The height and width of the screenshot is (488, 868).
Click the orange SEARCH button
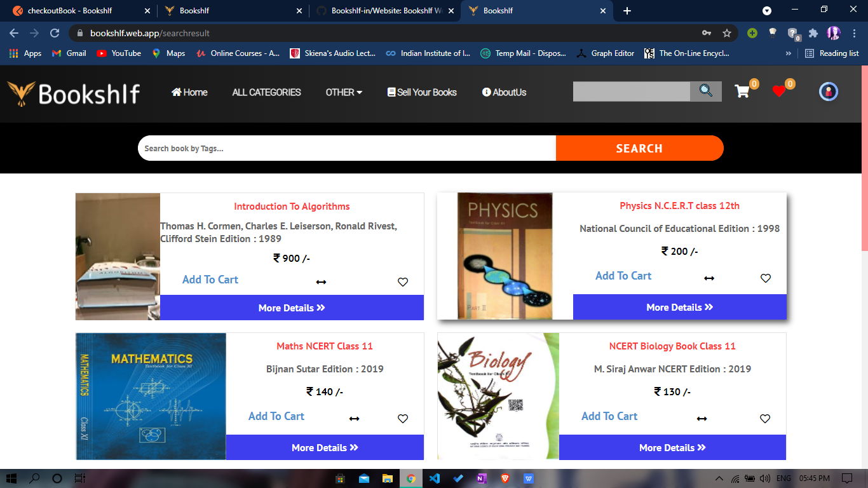pyautogui.click(x=639, y=148)
